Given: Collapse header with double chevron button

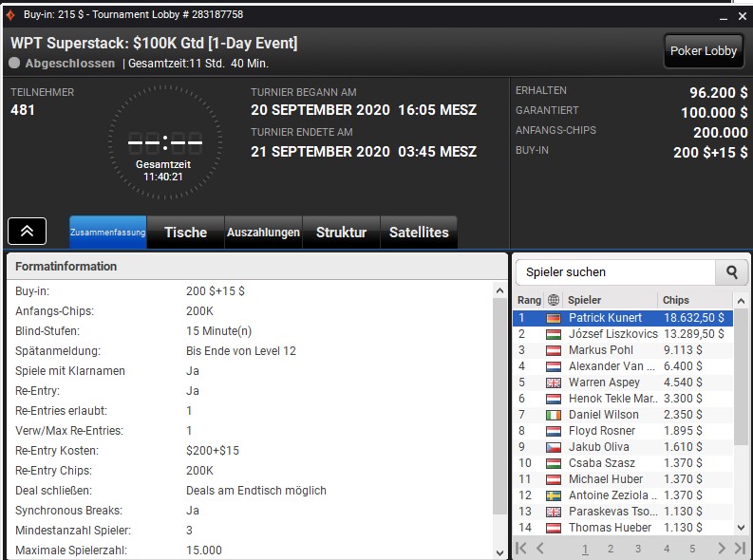Looking at the screenshot, I should click(28, 232).
